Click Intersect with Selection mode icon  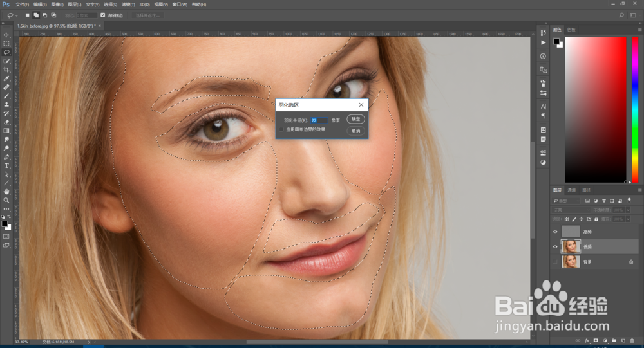(53, 15)
